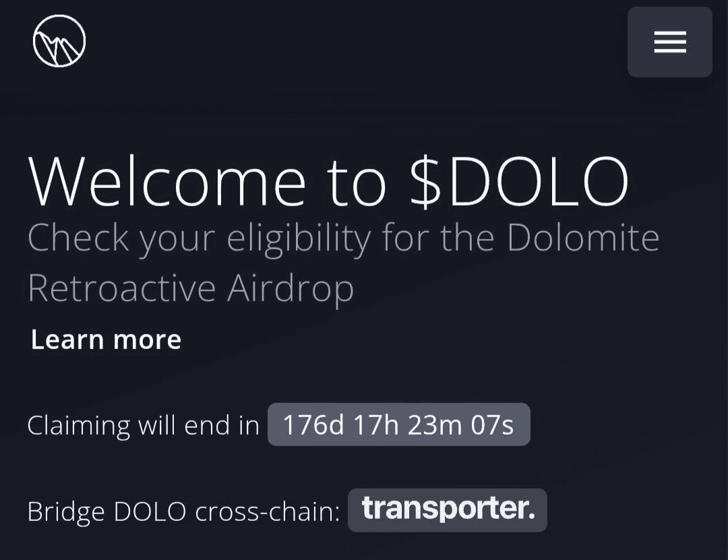Click the Dolomite mountain logo
Image resolution: width=728 pixels, height=560 pixels.
tap(59, 41)
